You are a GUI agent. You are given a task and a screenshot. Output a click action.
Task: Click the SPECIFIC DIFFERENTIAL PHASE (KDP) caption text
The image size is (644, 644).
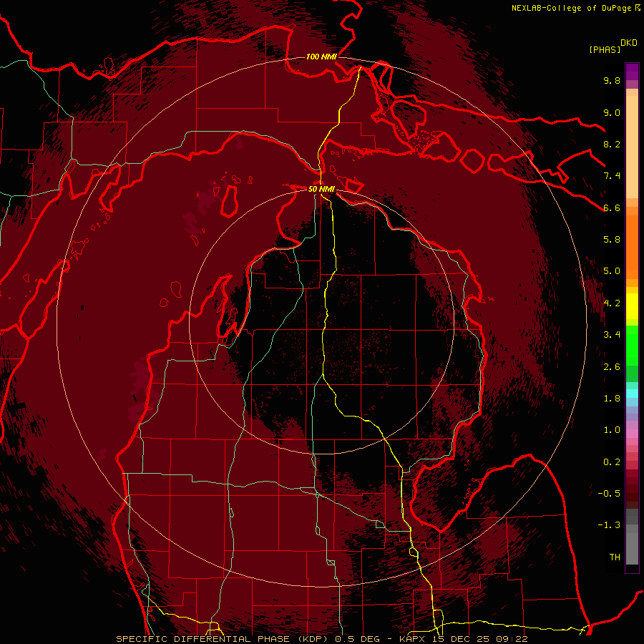pos(223,639)
